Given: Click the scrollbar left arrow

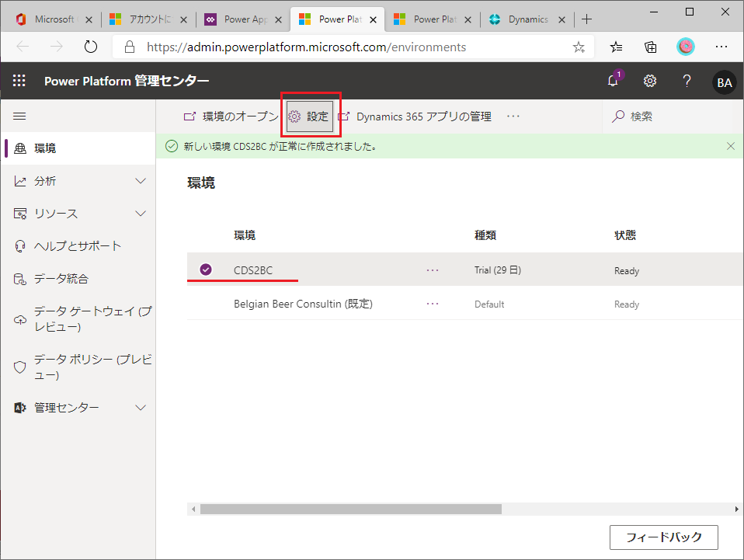Looking at the screenshot, I should click(193, 510).
